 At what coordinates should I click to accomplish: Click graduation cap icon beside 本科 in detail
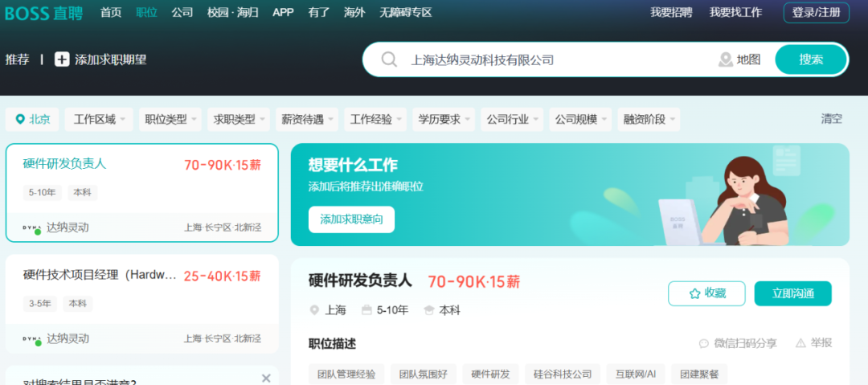pyautogui.click(x=429, y=310)
